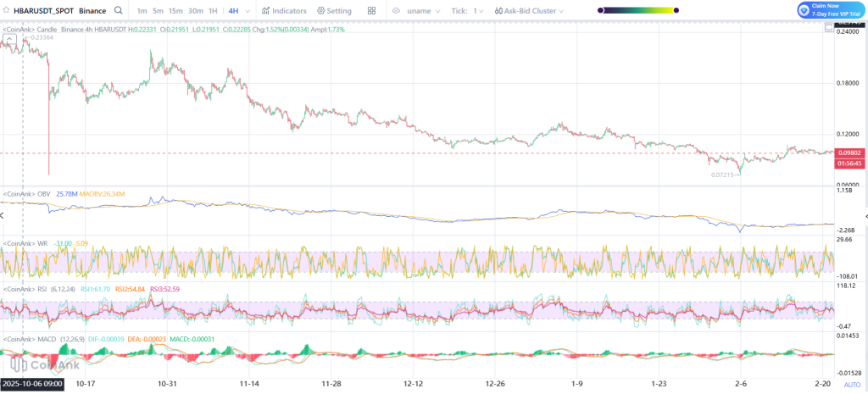
Task: Click the 0.12000 price axis label
Action: (849, 134)
